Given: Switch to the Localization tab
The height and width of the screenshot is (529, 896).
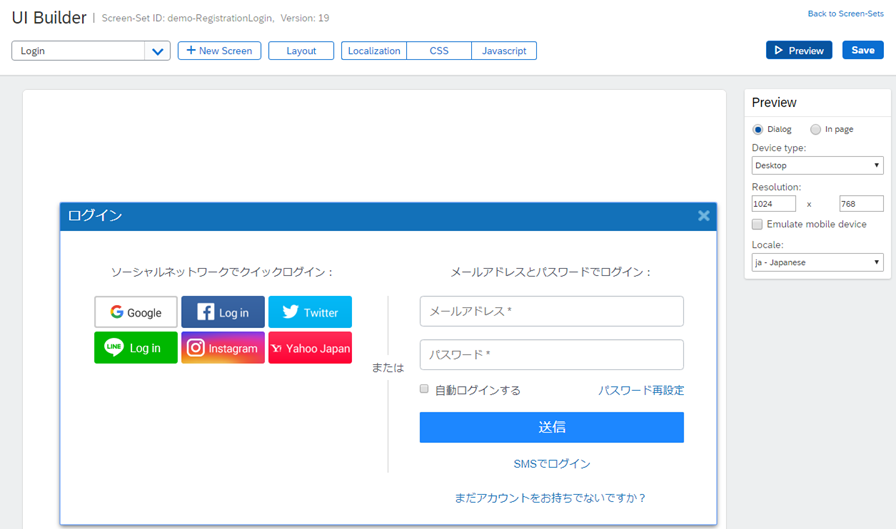Looking at the screenshot, I should tap(374, 51).
